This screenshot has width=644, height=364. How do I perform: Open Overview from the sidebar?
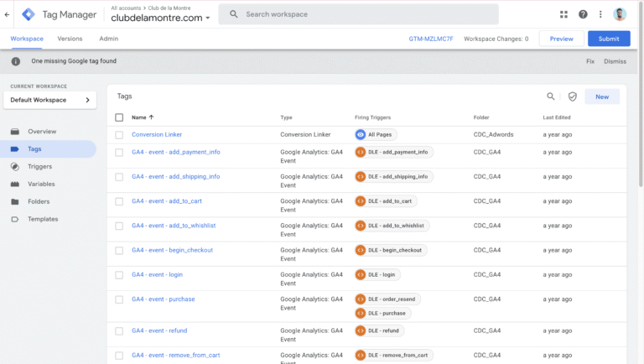coord(42,132)
